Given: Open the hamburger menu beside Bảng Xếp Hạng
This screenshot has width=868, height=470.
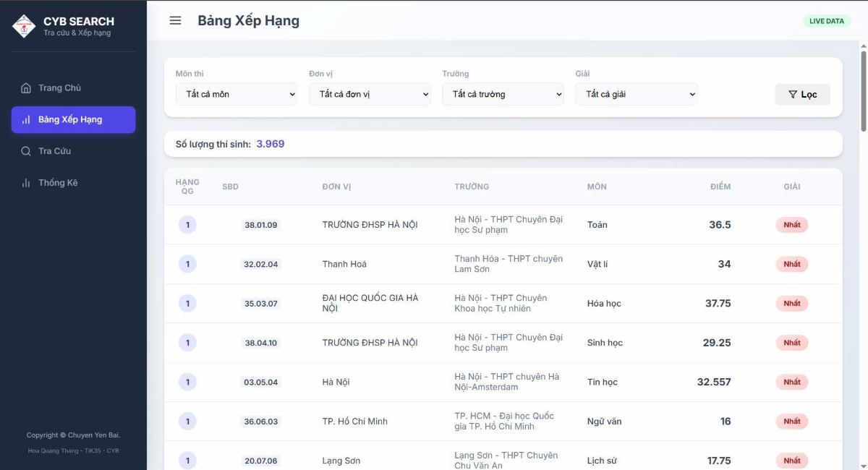Looking at the screenshot, I should [x=174, y=20].
